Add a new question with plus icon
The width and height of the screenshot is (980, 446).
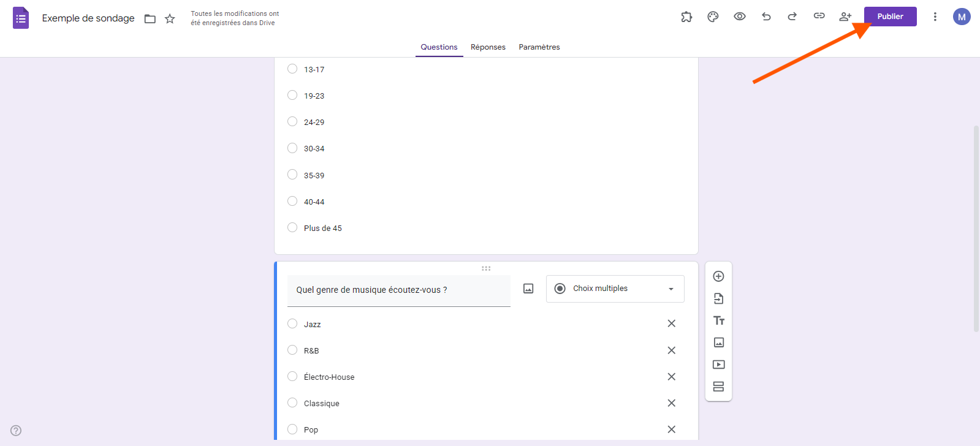pos(719,276)
